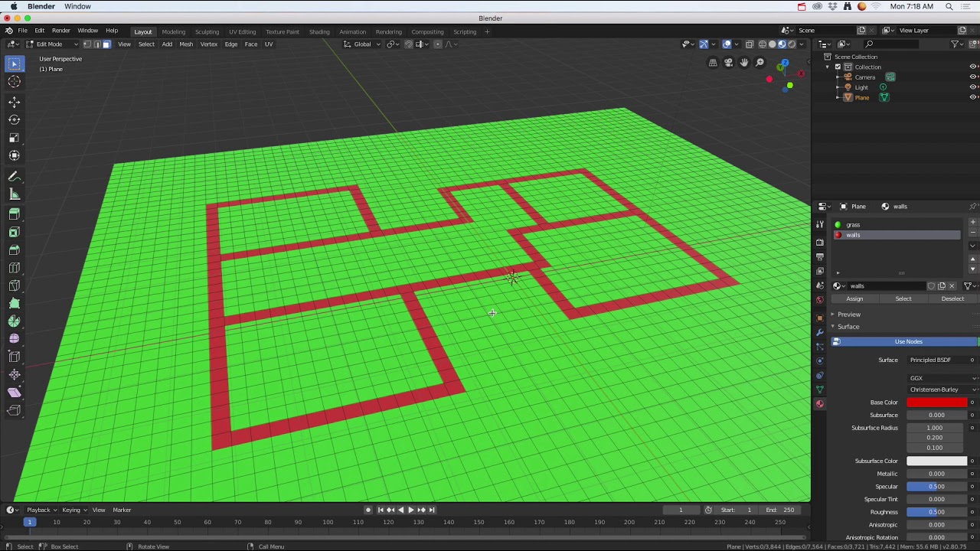Select the Annotate pencil tool

[14, 177]
